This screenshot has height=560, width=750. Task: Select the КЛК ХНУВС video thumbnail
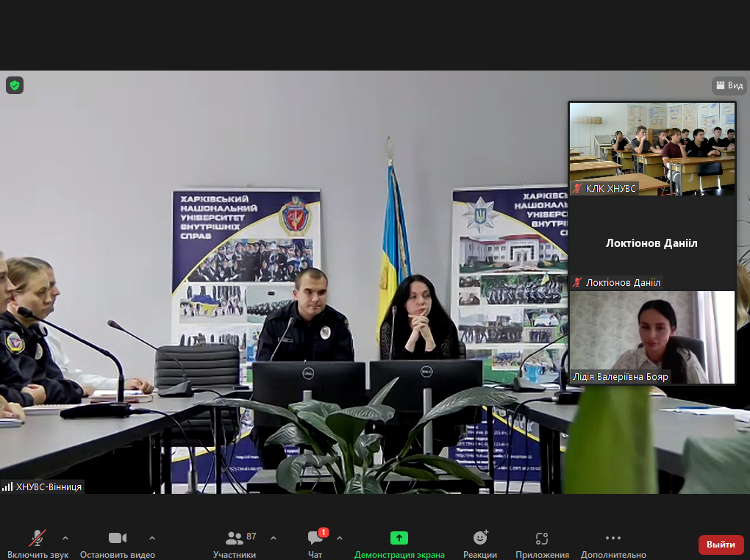[651, 148]
